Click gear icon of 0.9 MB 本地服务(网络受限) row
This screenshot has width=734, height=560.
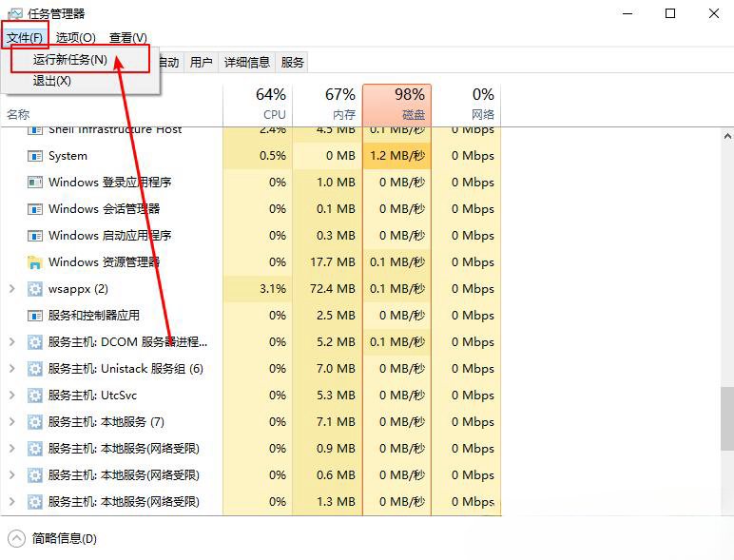click(x=34, y=449)
